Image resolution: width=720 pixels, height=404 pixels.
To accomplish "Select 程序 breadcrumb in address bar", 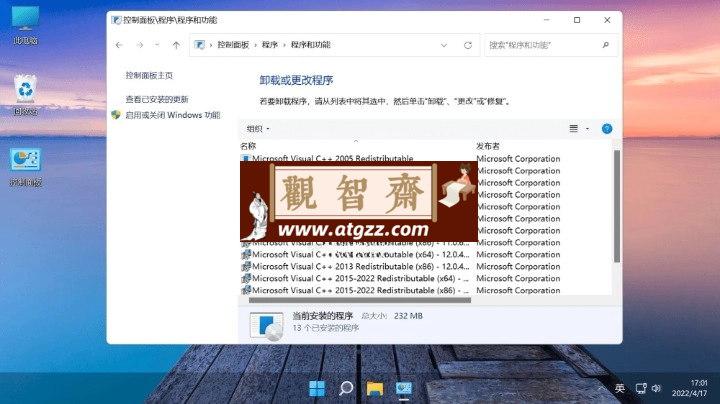I will (270, 45).
